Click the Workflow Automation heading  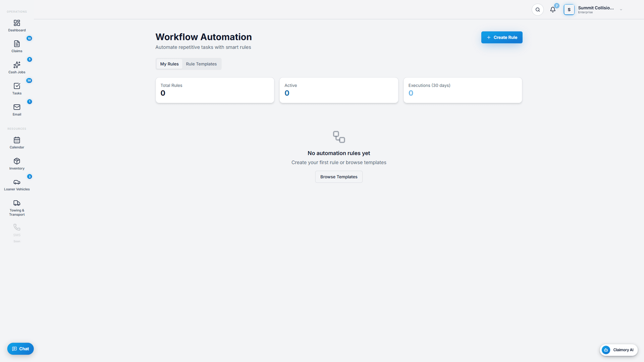pyautogui.click(x=204, y=37)
